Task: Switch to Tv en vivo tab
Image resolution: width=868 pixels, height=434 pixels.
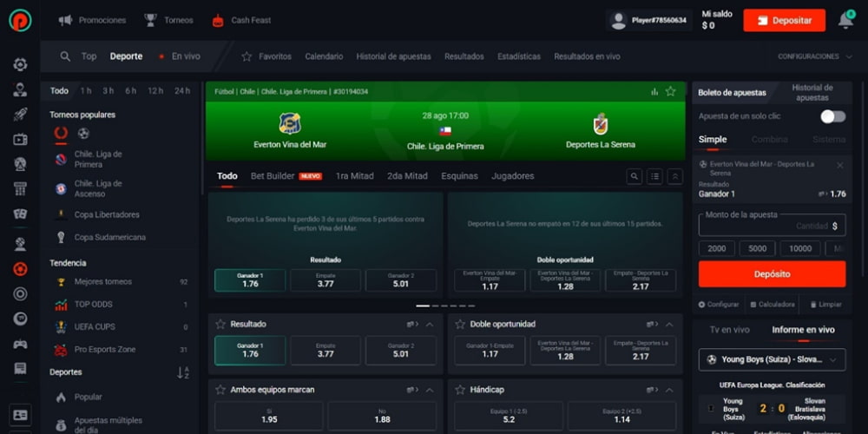Action: (729, 330)
